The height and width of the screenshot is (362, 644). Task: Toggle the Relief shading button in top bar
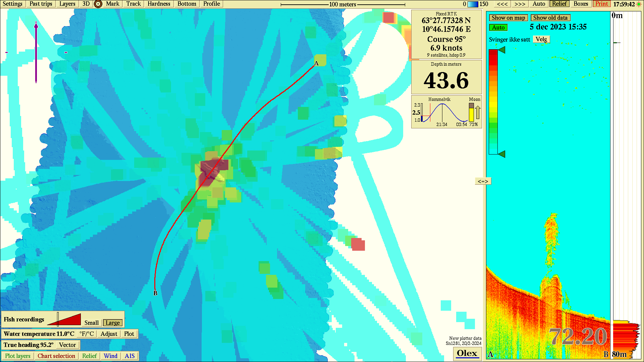[x=559, y=4]
